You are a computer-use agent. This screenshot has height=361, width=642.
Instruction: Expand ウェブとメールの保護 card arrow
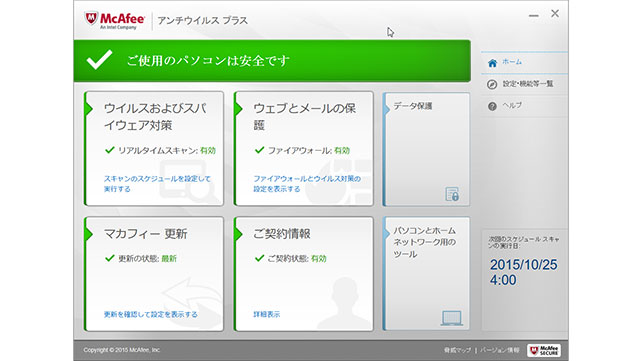point(239,108)
